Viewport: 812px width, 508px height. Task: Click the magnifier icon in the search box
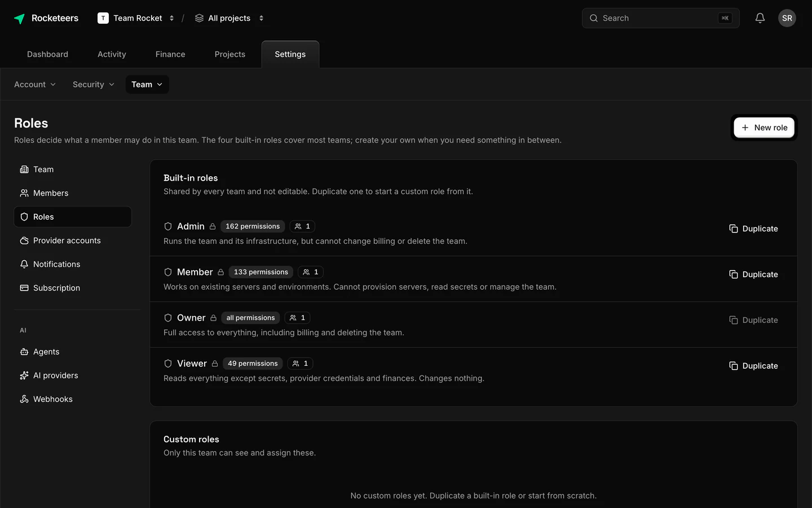[594, 18]
